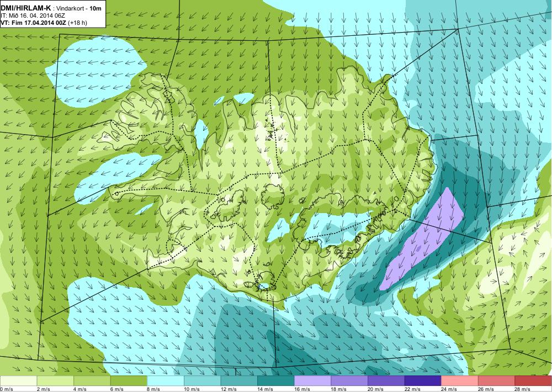Screen dimensions: 552x392
Task: Select the "IT: Mið 16. 04. 2014 06Z" line
Action: (x=33, y=15)
